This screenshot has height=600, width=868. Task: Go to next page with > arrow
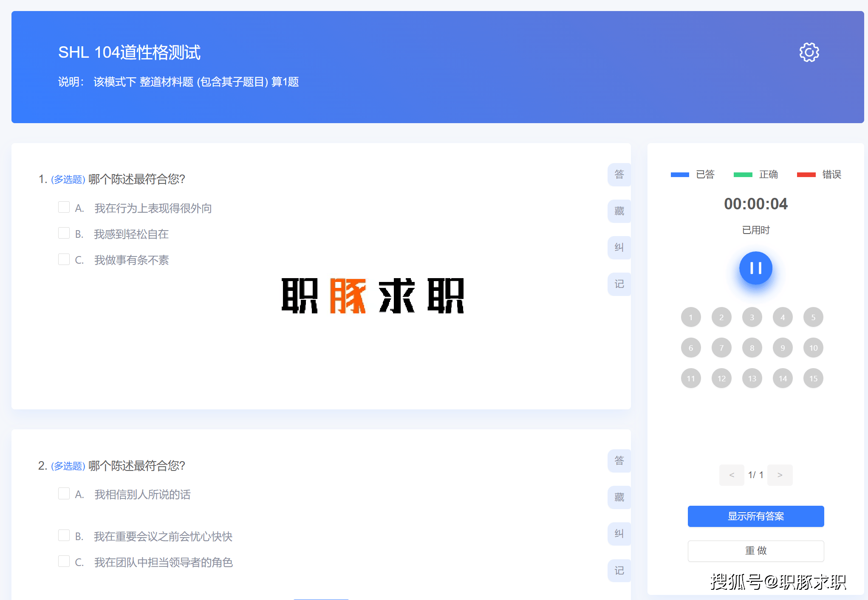tap(780, 475)
